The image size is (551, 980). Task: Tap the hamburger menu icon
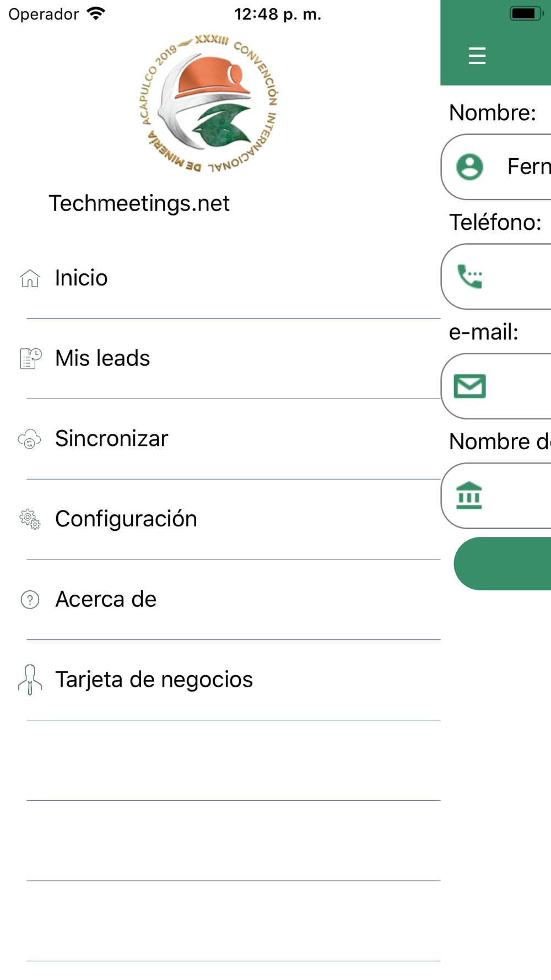(477, 56)
